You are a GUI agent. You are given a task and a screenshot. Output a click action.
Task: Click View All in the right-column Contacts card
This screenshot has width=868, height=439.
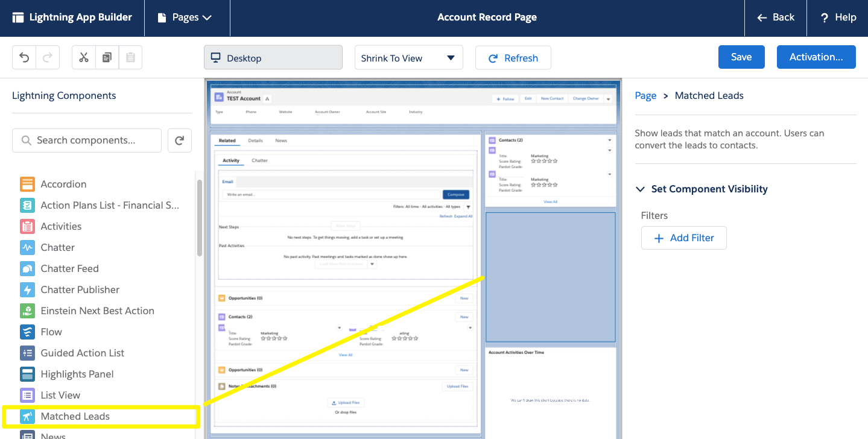550,201
